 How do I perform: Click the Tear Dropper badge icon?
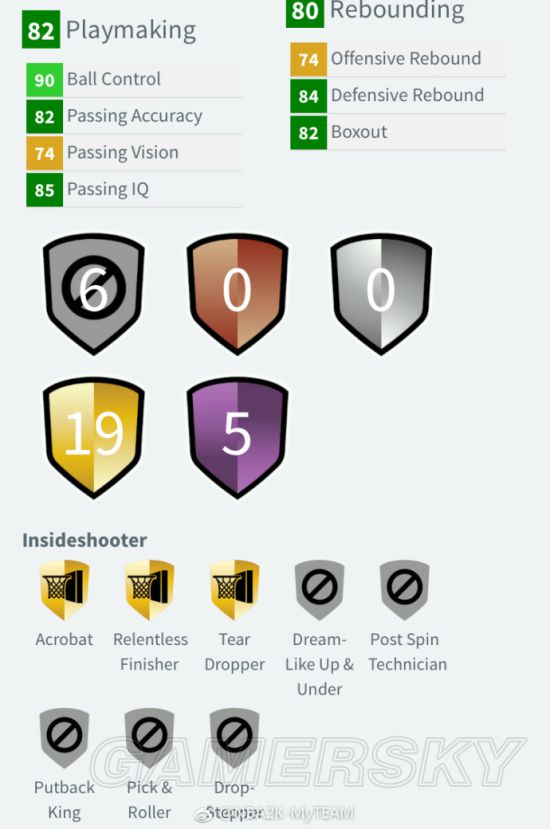[x=235, y=589]
